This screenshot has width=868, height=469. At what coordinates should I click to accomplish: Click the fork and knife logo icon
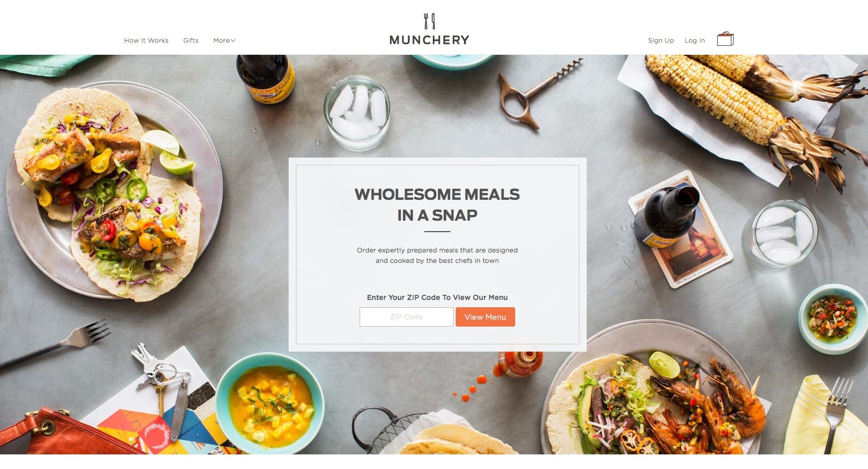429,21
